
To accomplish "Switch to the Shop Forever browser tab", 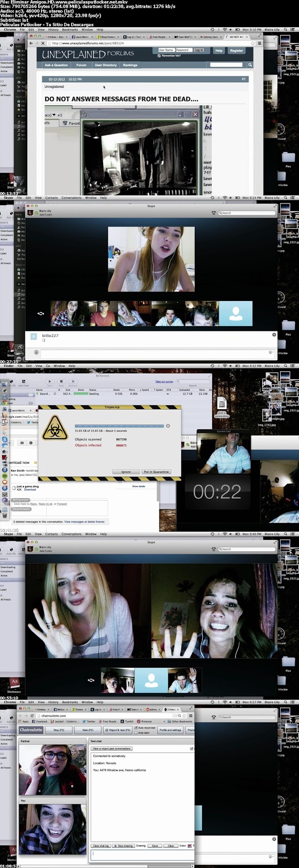I will [108, 36].
